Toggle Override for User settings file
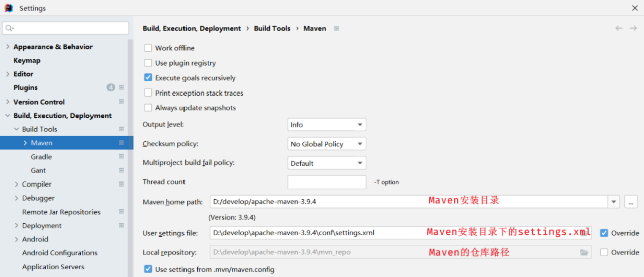 [x=604, y=233]
